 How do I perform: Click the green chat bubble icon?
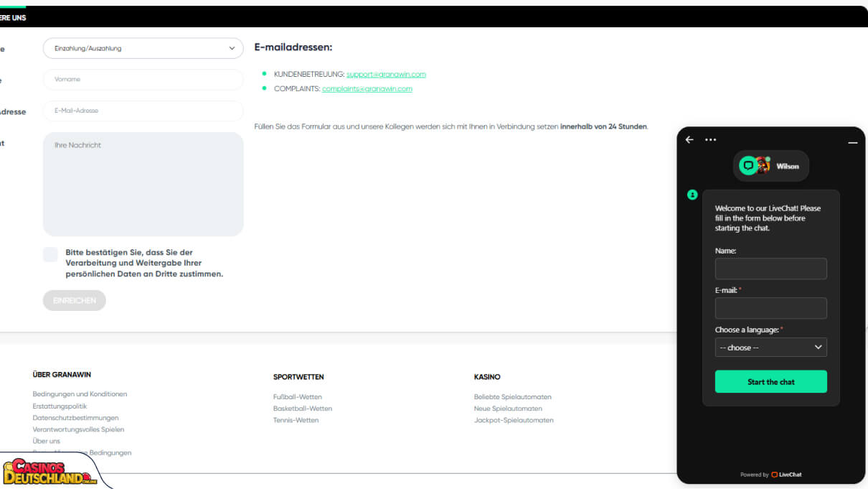747,165
